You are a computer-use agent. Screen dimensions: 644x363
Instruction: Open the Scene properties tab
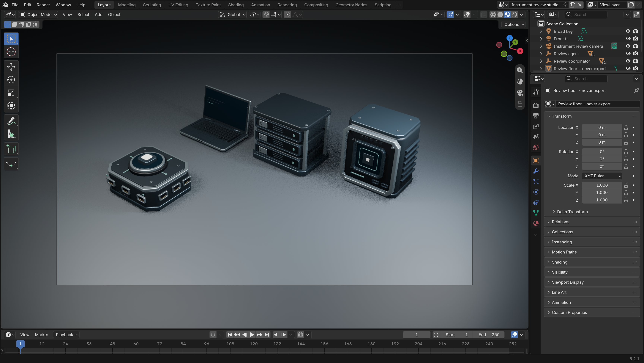(x=536, y=137)
